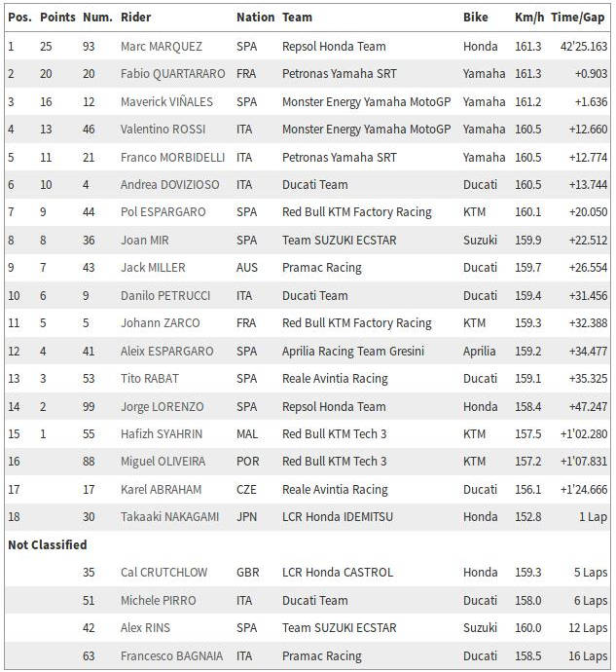Select Jack MILLER rider name
This screenshot has width=616, height=672.
153,268
